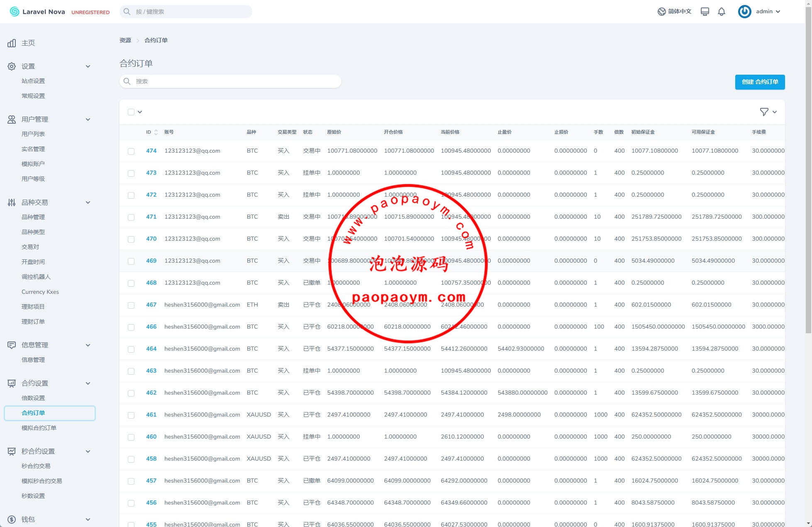The height and width of the screenshot is (527, 812).
Task: Expand the 钱包 section chevron
Action: point(88,520)
